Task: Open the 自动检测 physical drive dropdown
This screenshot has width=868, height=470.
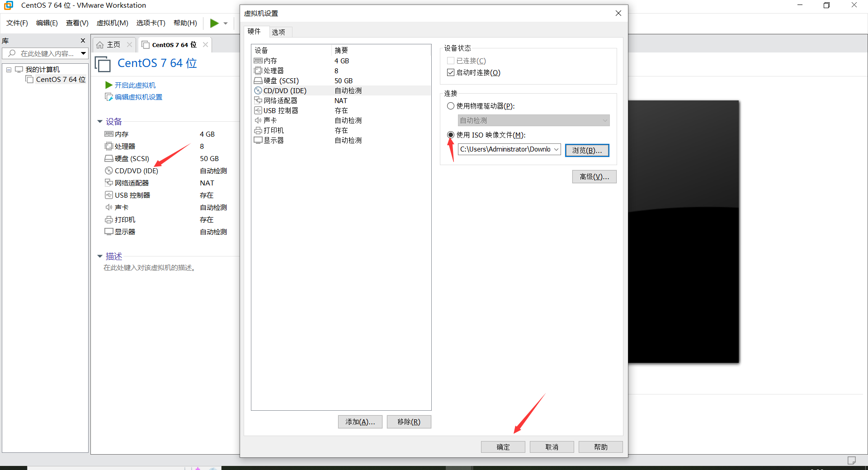Action: tap(534, 120)
